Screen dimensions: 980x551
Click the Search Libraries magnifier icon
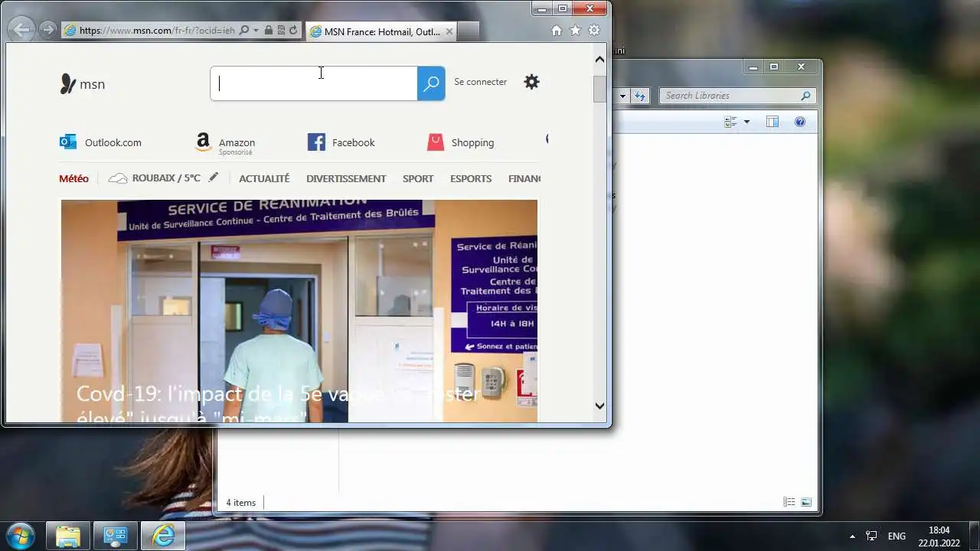pyautogui.click(x=805, y=96)
